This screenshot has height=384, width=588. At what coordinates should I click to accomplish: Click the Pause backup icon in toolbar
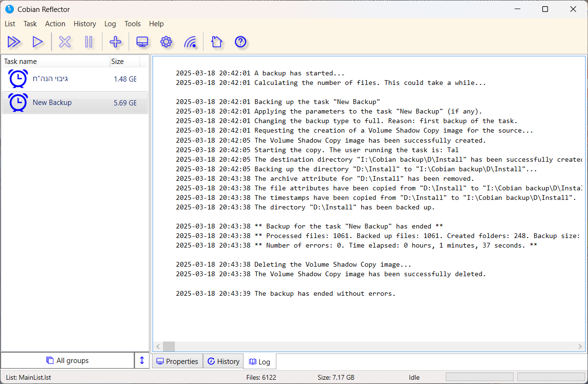(x=89, y=42)
